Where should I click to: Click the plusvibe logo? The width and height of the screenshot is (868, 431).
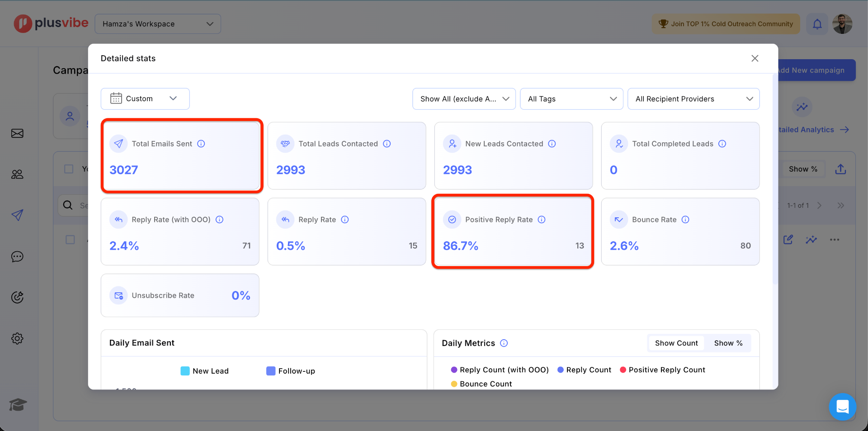pos(51,23)
